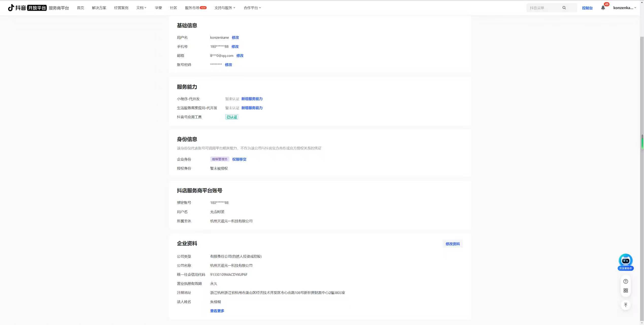The height and width of the screenshot is (325, 644).
Task: Click the 权限移交 link
Action: [x=239, y=159]
